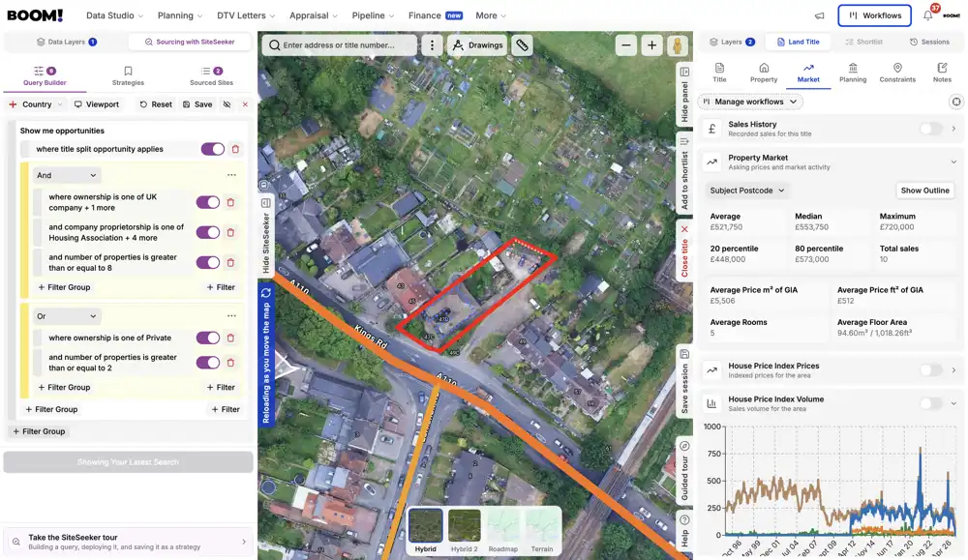This screenshot has height=560, width=968.
Task: Click Close title side tab
Action: tap(684, 251)
